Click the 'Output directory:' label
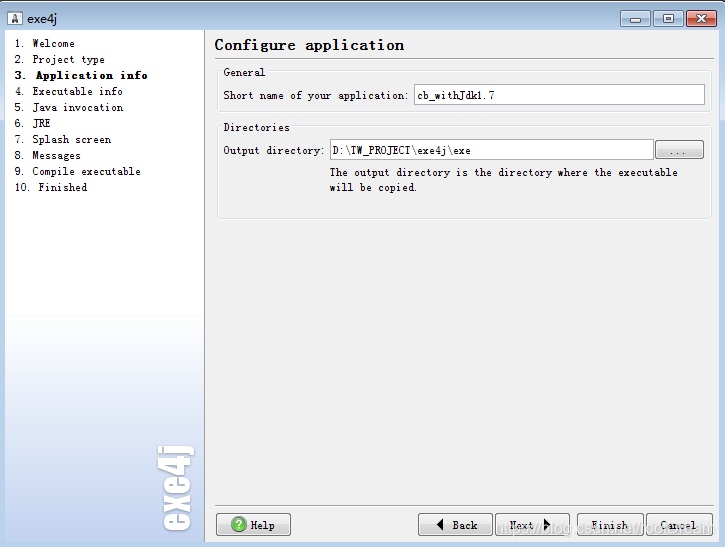Viewport: 725px width, 547px height. (x=274, y=150)
